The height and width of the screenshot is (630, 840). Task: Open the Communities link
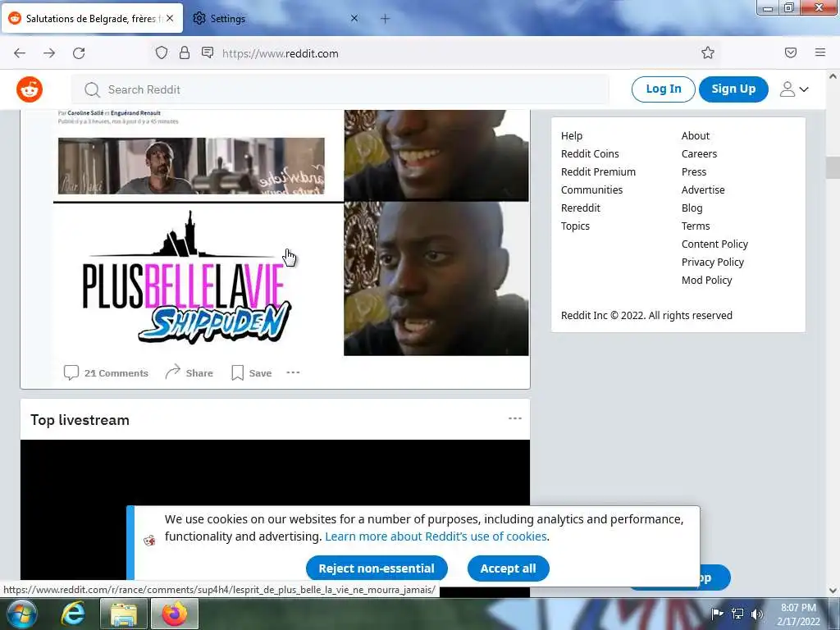click(x=592, y=189)
